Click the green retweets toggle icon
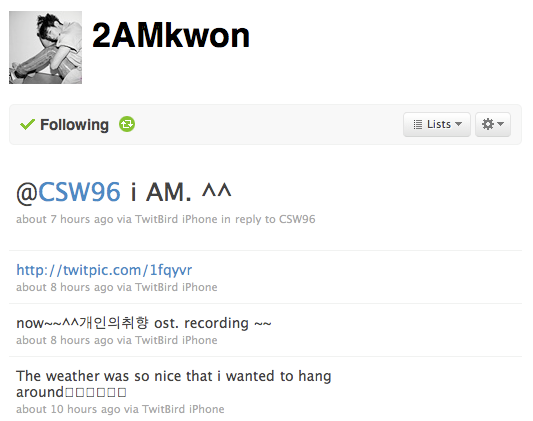Screen dimensions: 533x421 pyautogui.click(x=127, y=124)
